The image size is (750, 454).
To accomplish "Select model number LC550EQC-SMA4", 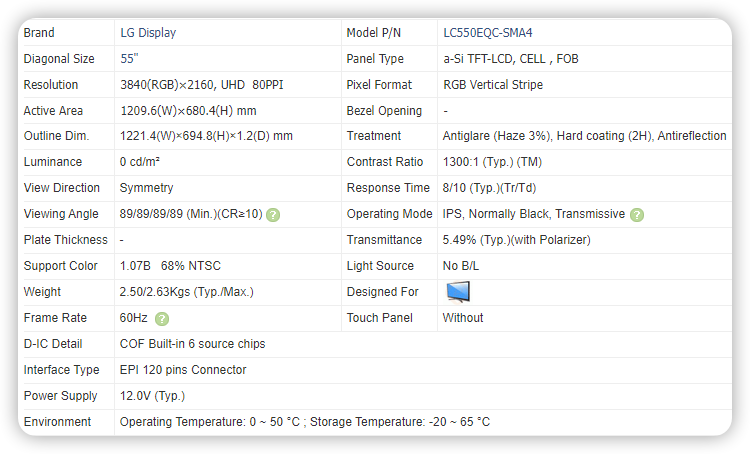I will 487,33.
